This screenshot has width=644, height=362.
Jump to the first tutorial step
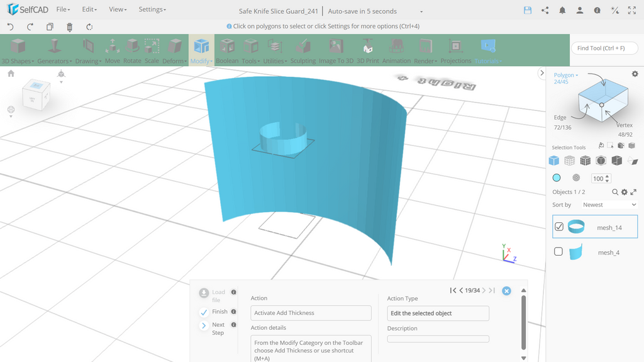[453, 290]
